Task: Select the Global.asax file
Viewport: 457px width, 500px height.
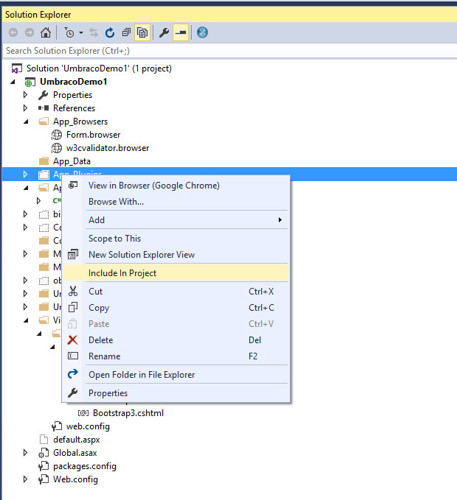Action: (x=75, y=453)
